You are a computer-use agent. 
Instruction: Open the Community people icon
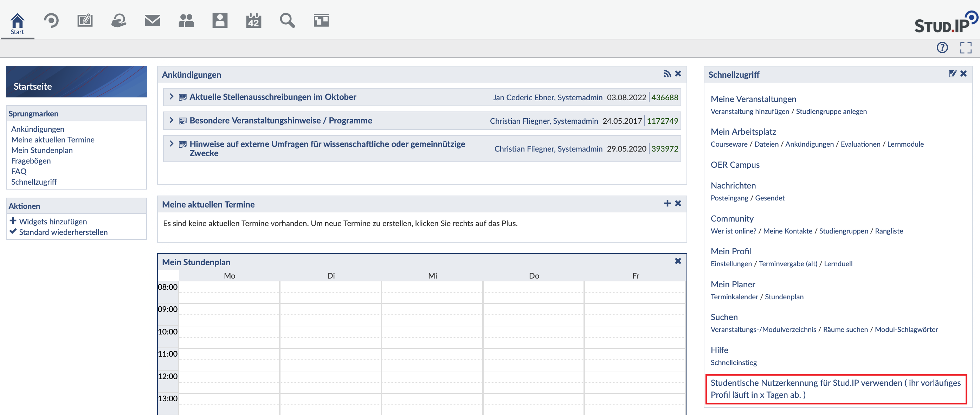(186, 20)
